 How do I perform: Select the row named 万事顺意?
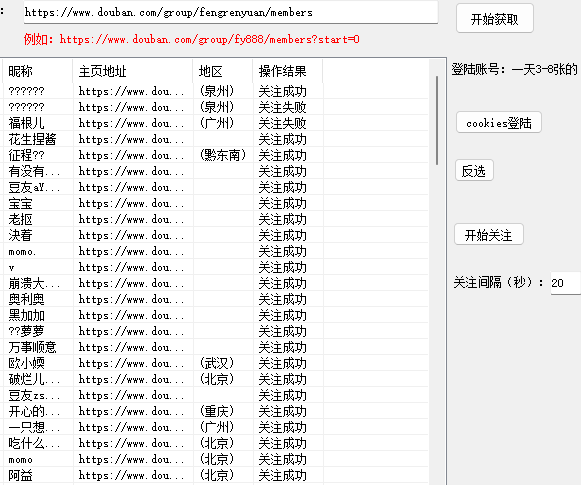(215, 347)
